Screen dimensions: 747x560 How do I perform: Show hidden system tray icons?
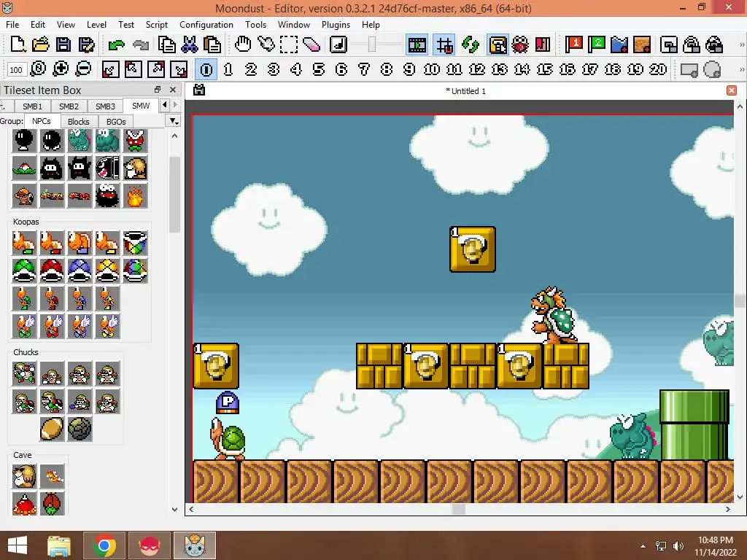pyautogui.click(x=643, y=546)
